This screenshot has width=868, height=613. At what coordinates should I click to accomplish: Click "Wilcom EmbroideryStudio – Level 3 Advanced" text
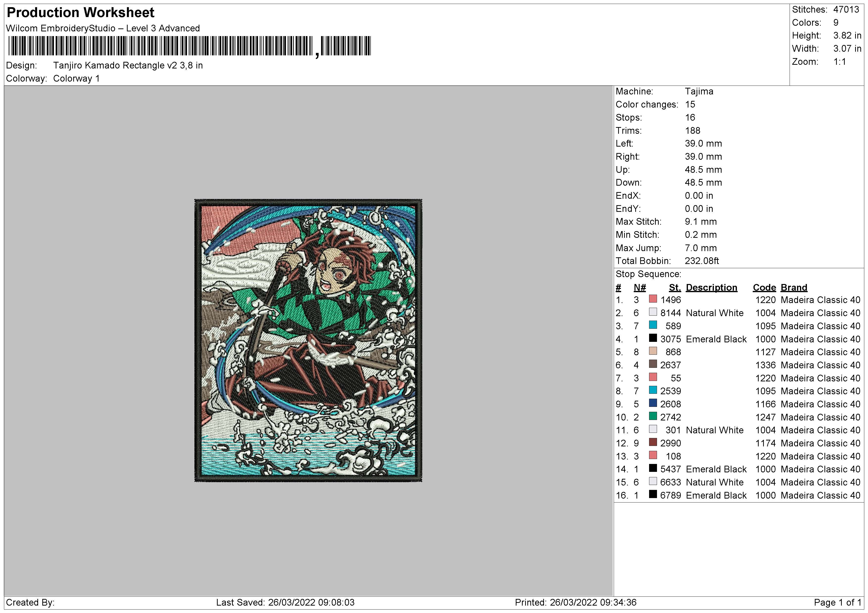[103, 28]
